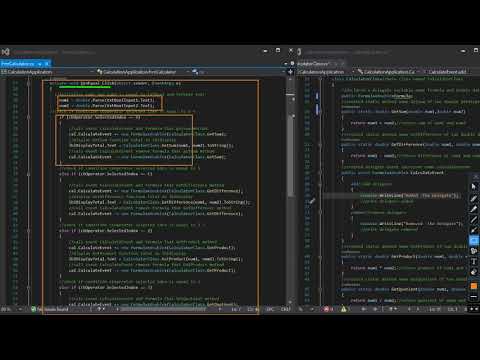Click the SPC indicator in left status bar
The width and height of the screenshot is (480, 360).
tap(269, 309)
